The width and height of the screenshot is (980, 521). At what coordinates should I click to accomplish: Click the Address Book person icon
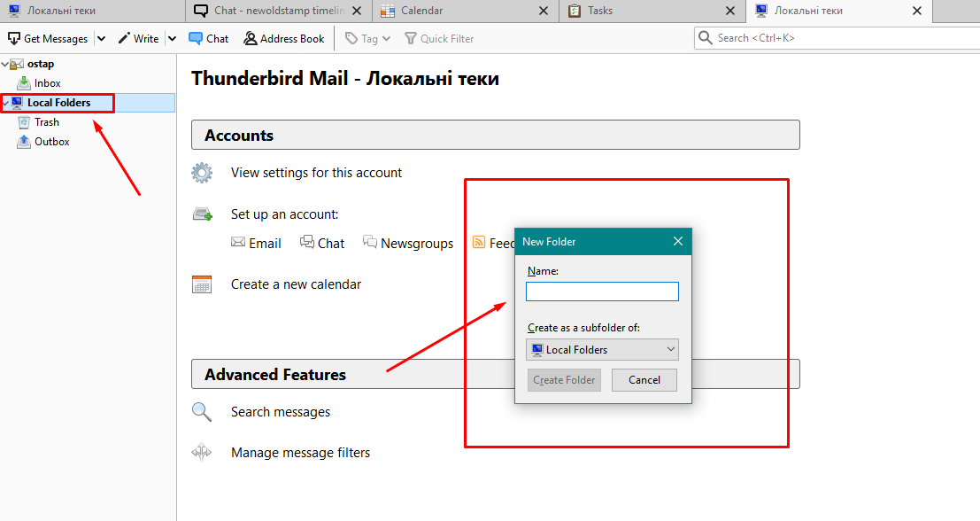[250, 39]
